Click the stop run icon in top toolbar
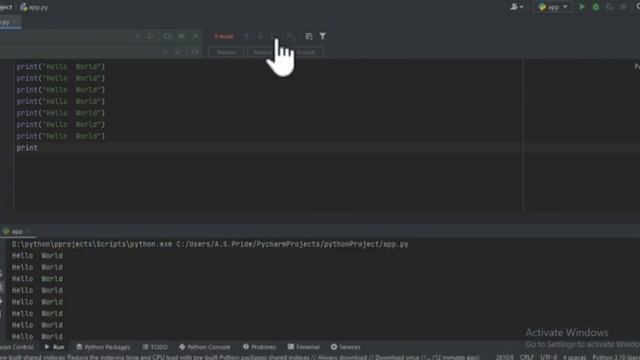The height and width of the screenshot is (360, 640). (623, 7)
